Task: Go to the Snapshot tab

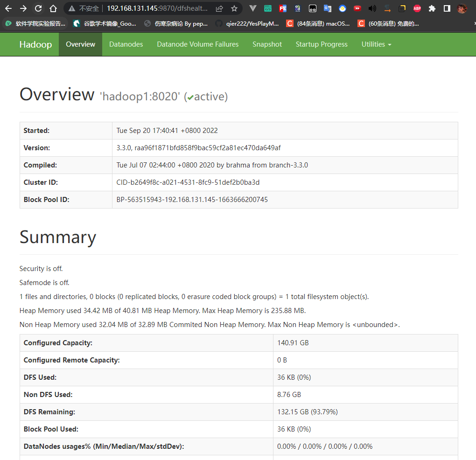Action: [x=267, y=44]
